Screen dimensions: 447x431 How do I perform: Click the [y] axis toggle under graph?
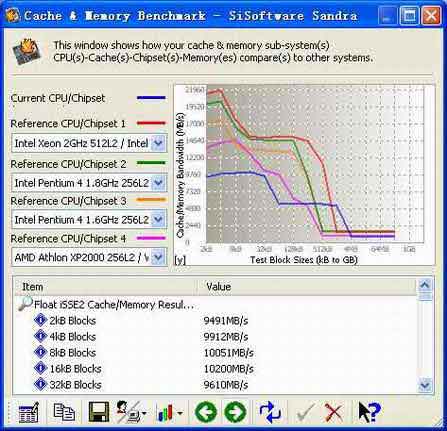180,260
